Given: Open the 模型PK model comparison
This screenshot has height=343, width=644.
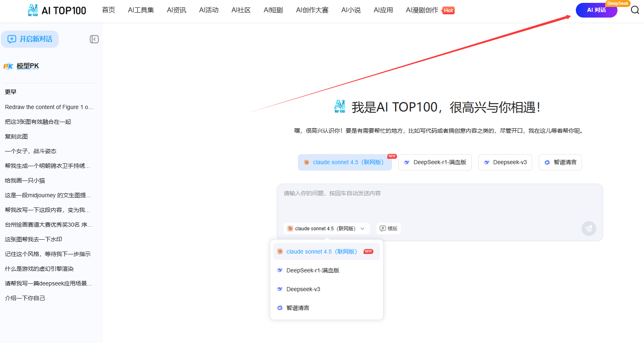Looking at the screenshot, I should [27, 66].
